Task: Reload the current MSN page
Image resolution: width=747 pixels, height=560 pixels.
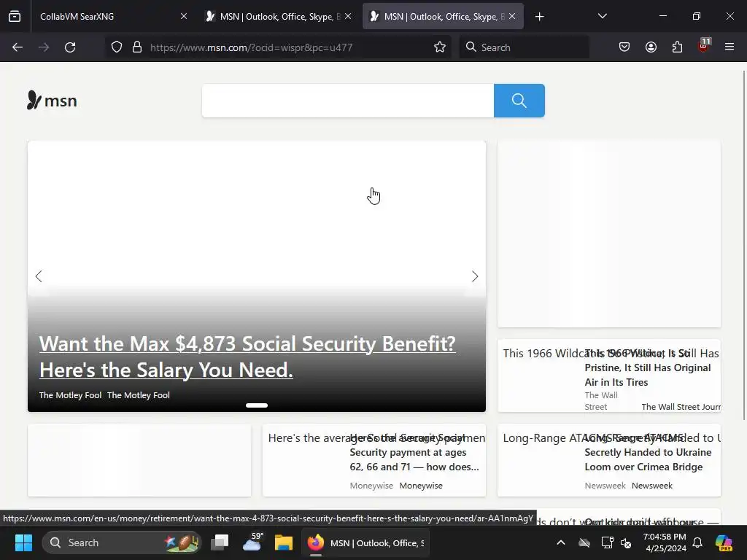Action: 70,47
